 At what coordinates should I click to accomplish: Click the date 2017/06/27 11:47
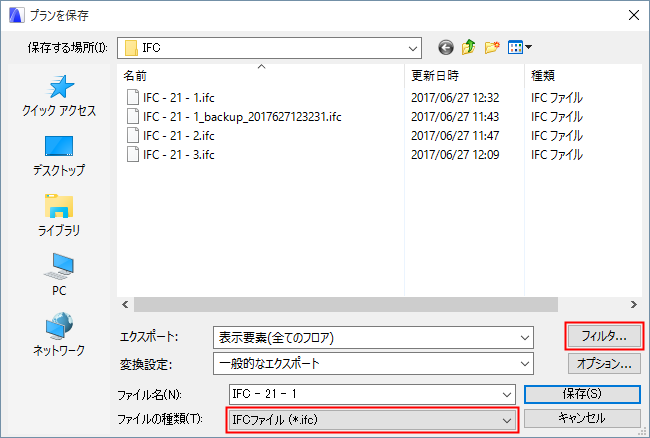pos(455,136)
